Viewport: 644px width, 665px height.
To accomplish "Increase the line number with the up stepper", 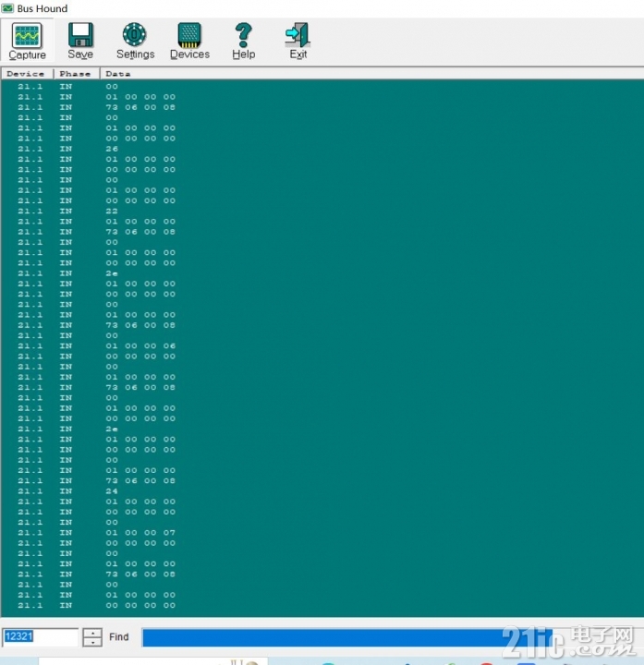I will 92,633.
